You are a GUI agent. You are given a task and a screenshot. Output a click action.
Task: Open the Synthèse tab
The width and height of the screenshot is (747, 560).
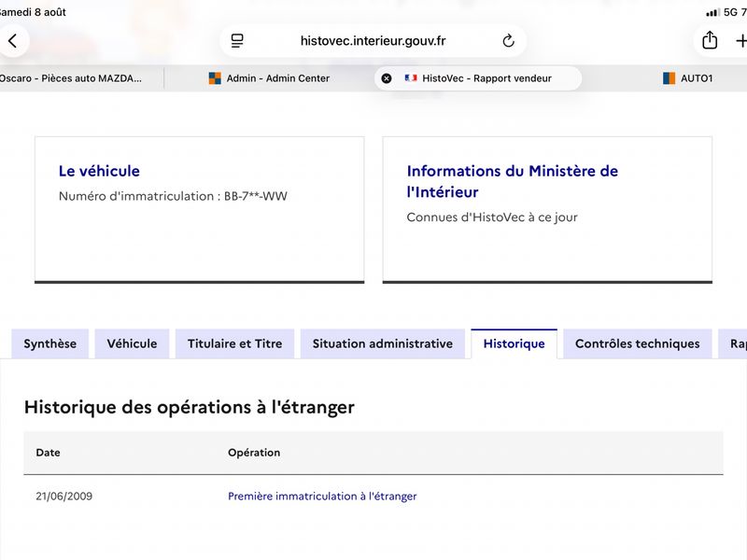tap(50, 343)
